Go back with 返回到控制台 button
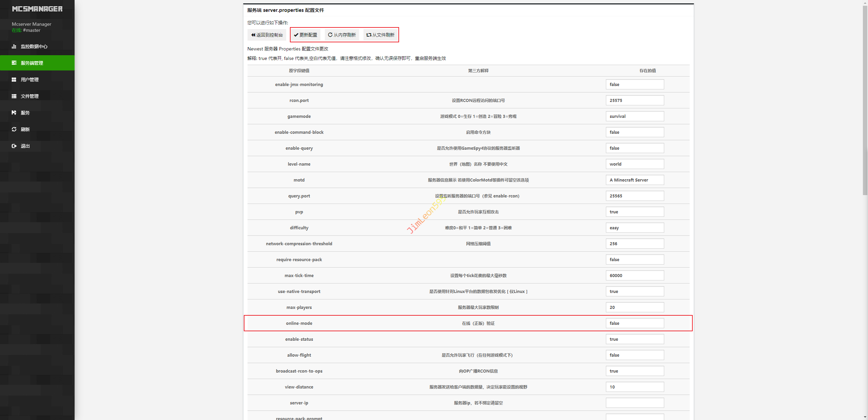Screen dimensions: 868x420 coord(267,35)
